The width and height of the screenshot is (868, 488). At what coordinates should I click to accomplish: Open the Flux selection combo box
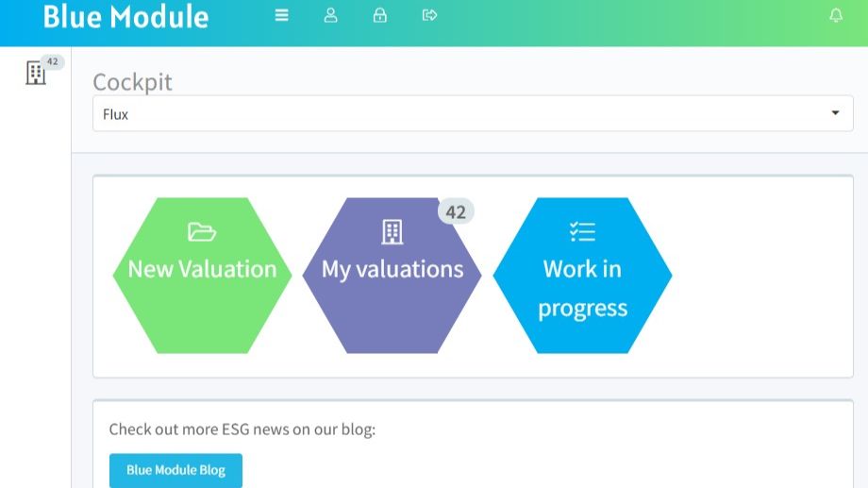point(473,113)
